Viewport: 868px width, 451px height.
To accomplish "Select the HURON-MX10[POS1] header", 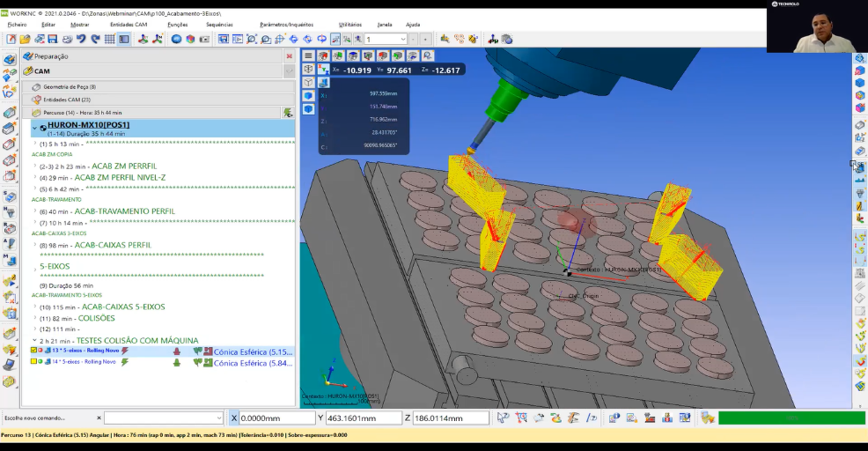I will pos(88,125).
